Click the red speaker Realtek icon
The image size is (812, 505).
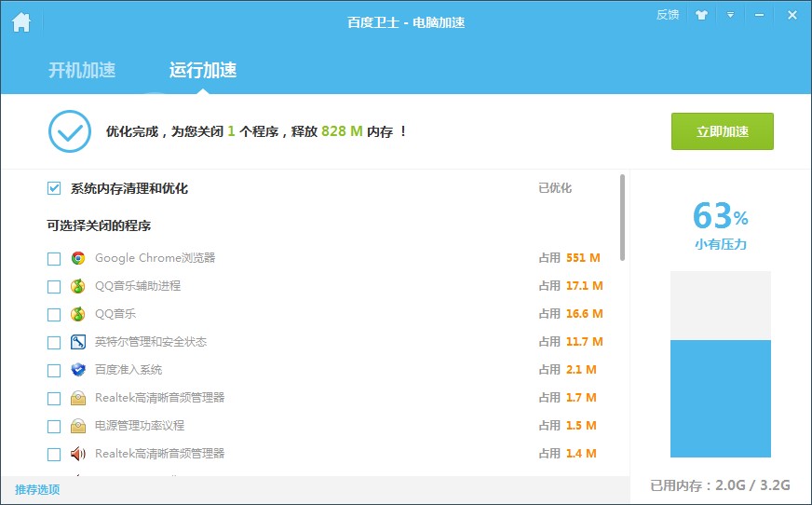pos(78,454)
